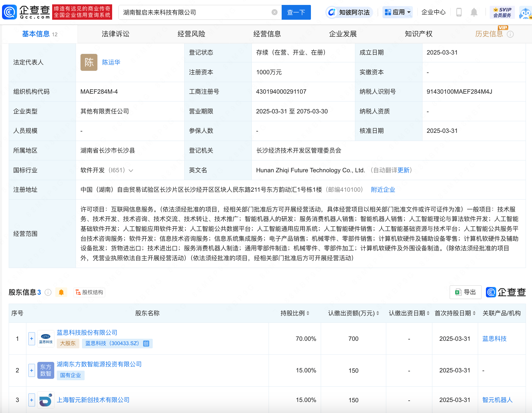Click the shareholder alert bell icon
The height and width of the screenshot is (413, 532).
click(x=61, y=292)
